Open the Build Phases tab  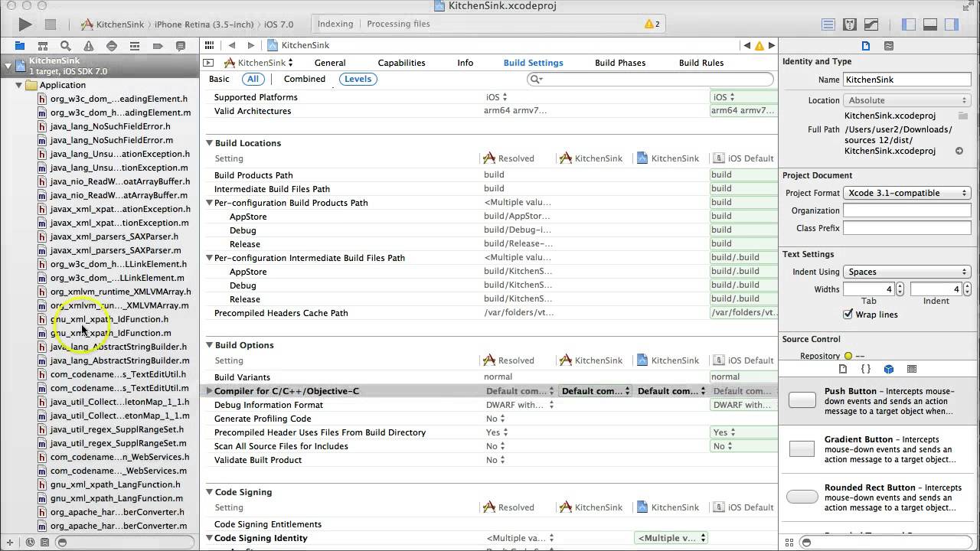point(620,63)
